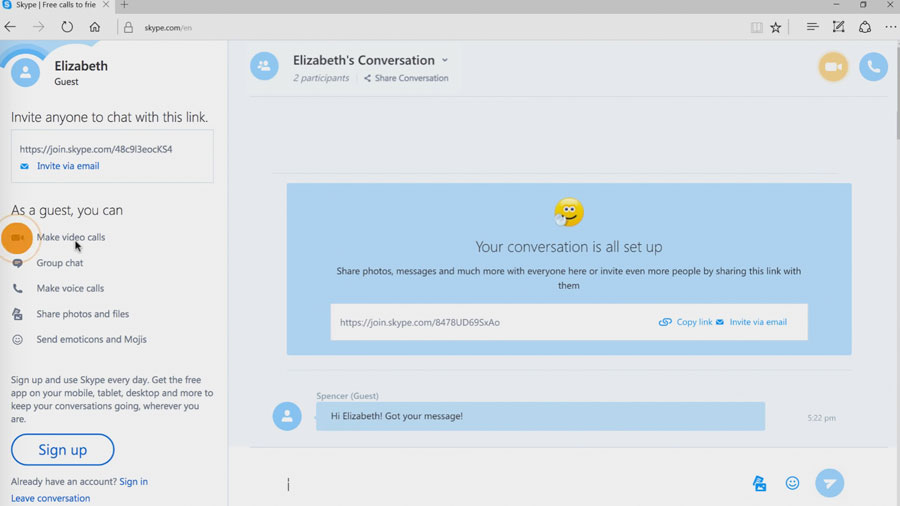
Task: Follow the Sign in link
Action: [133, 481]
